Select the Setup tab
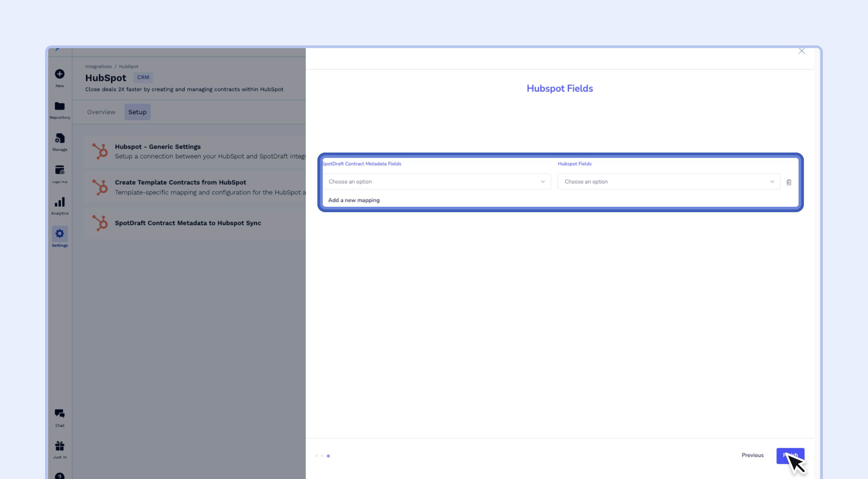Viewport: 868px width, 479px height. tap(137, 112)
